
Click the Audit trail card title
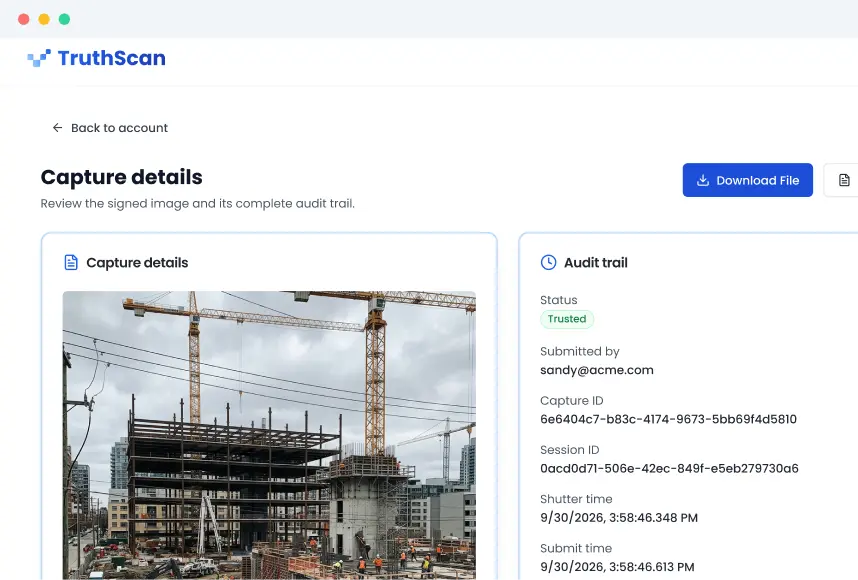coord(595,263)
